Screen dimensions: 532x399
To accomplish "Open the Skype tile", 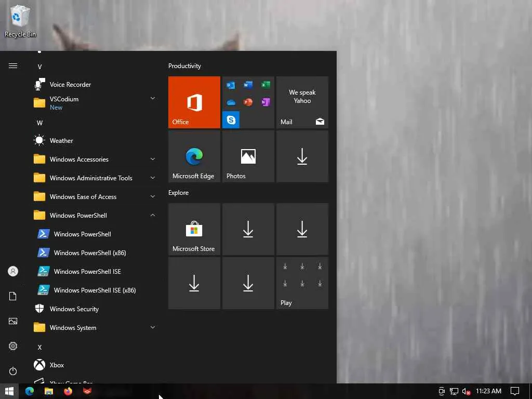I will [231, 120].
